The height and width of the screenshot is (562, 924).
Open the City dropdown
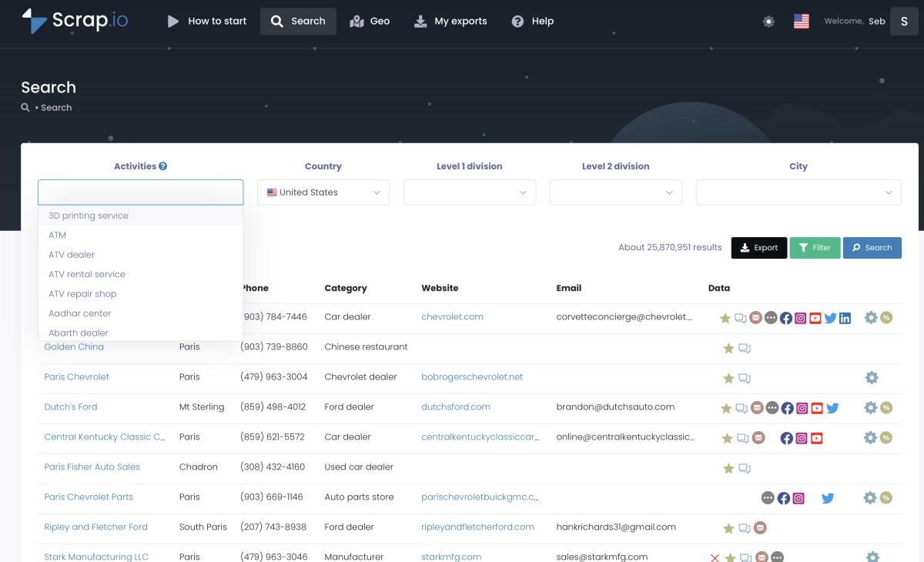click(x=798, y=192)
